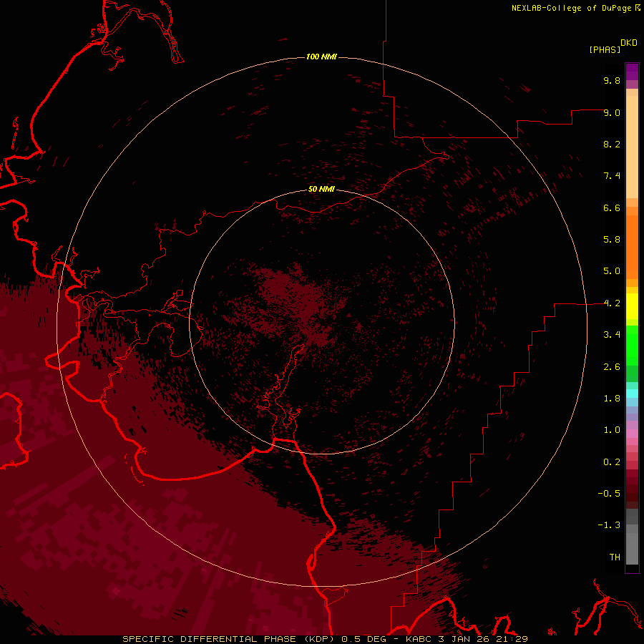Click the 50 NMI range ring label
Viewport: 644px width, 644px height.
[x=321, y=189]
